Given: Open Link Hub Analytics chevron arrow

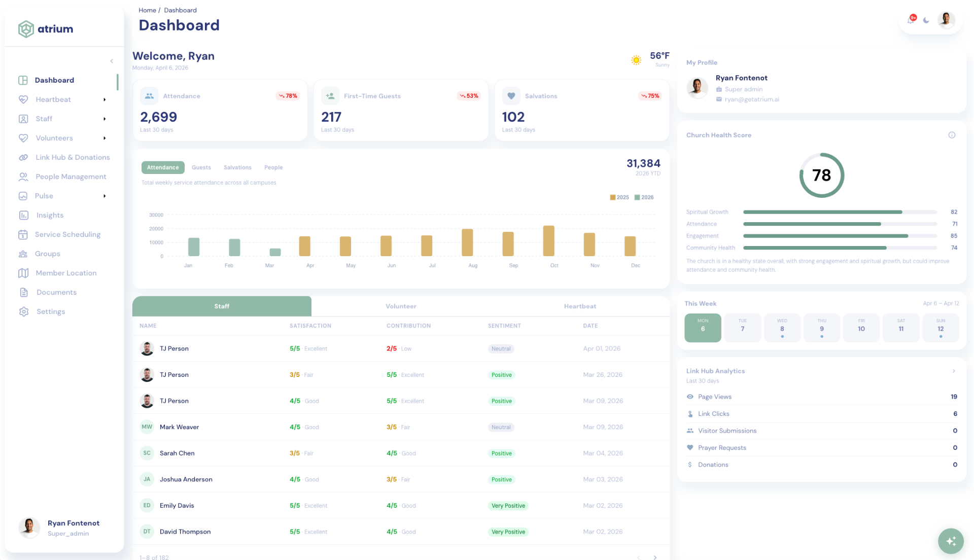Looking at the screenshot, I should [954, 371].
